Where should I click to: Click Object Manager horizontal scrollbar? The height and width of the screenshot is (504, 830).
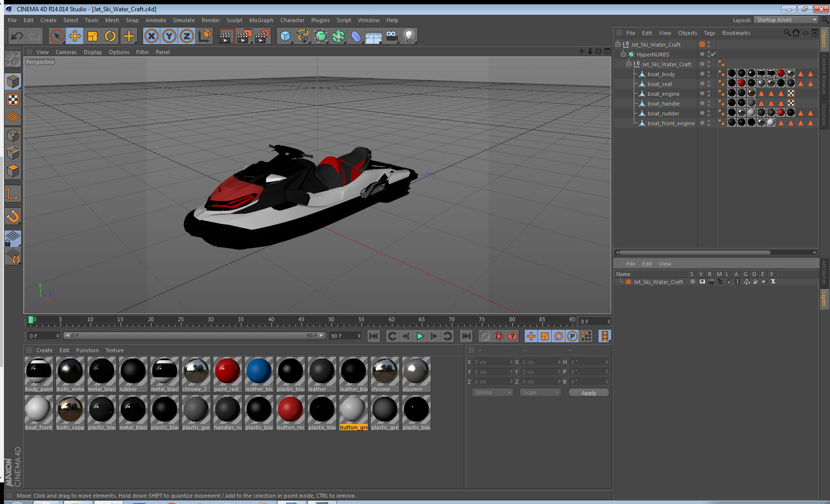point(694,252)
